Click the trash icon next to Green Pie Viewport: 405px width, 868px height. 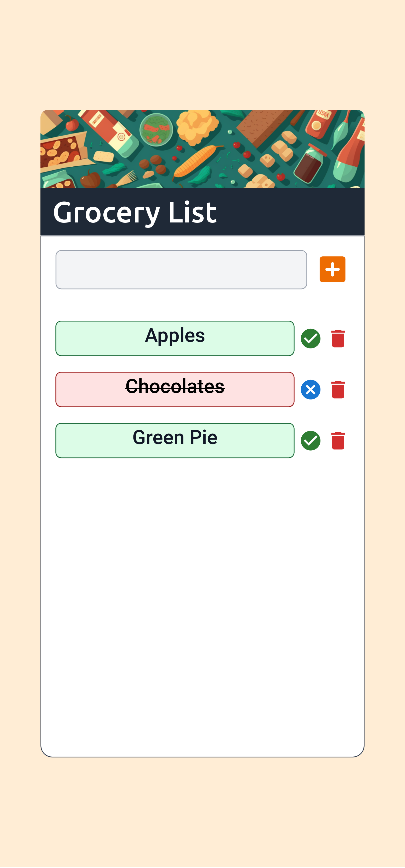click(x=338, y=441)
